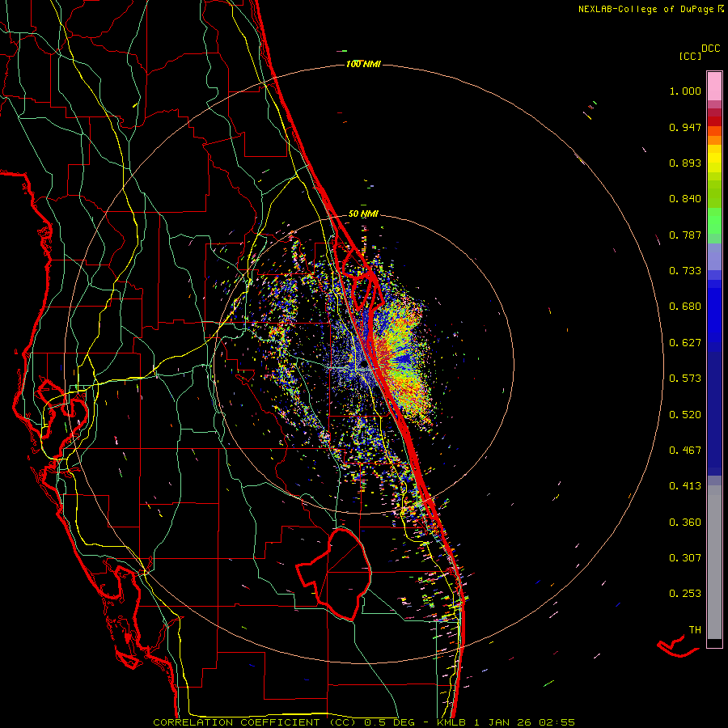Select the 0.253 legend value

pos(685,594)
